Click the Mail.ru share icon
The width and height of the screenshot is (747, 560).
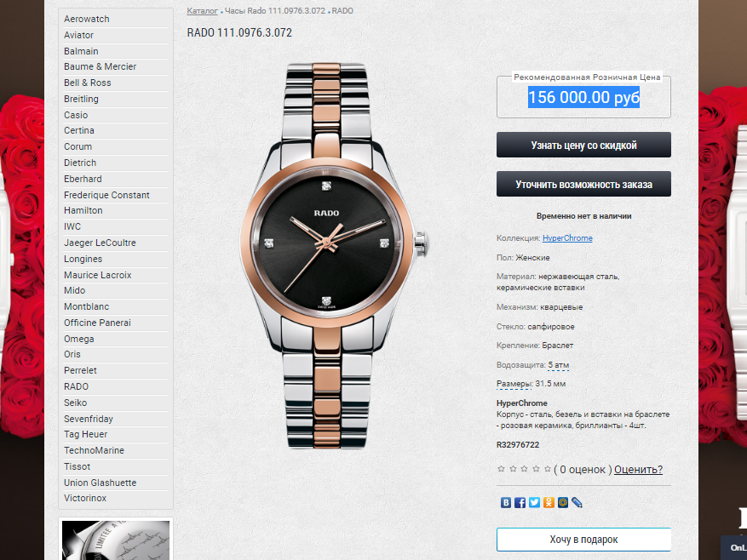[563, 502]
